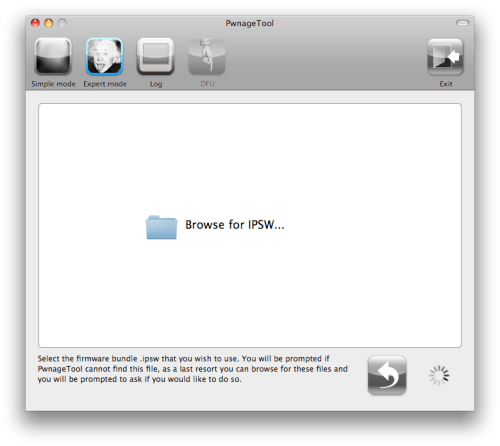Select the Einstein Expert mode icon
Image resolution: width=500 pixels, height=446 pixels.
click(104, 56)
